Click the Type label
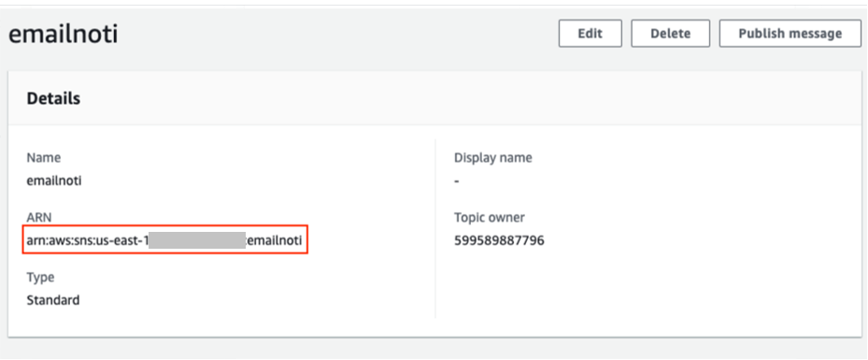 coord(40,277)
